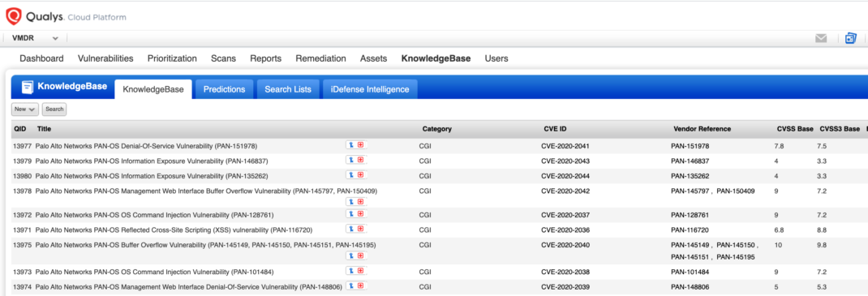Open the Search Lists tab

[288, 89]
